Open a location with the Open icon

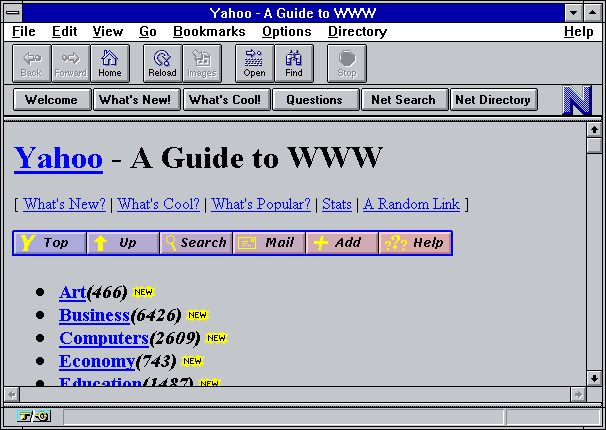pos(254,63)
